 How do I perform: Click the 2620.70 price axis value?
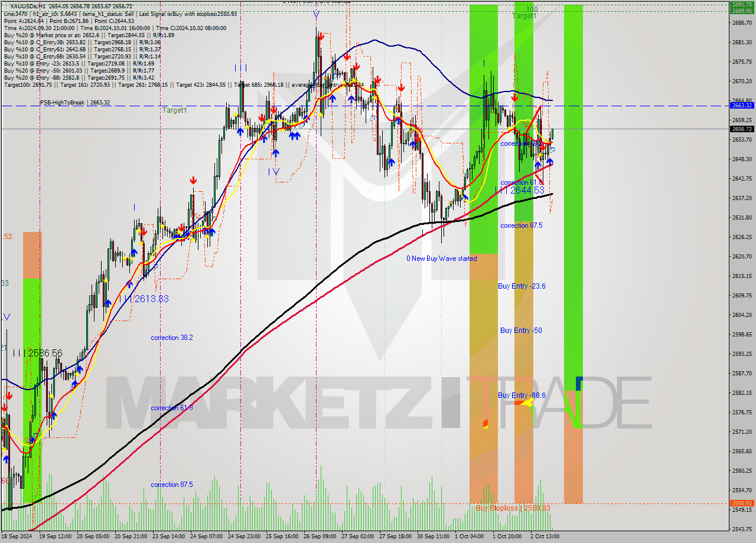[742, 257]
